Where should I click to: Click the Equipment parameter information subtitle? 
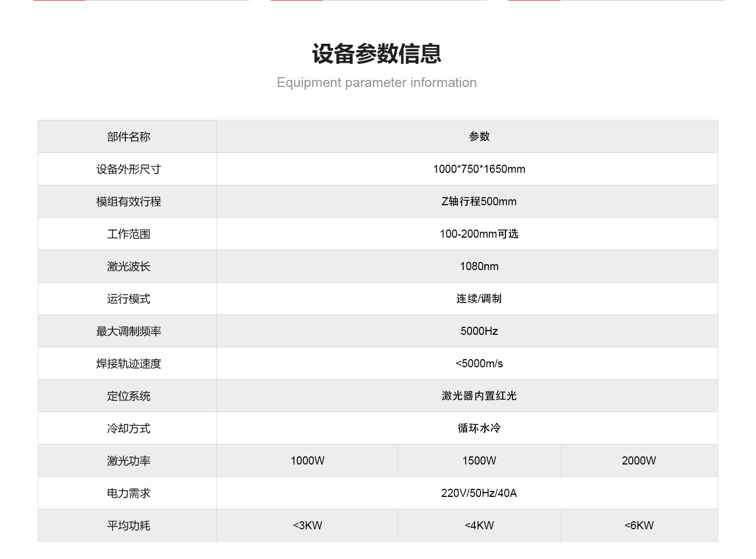point(376,83)
